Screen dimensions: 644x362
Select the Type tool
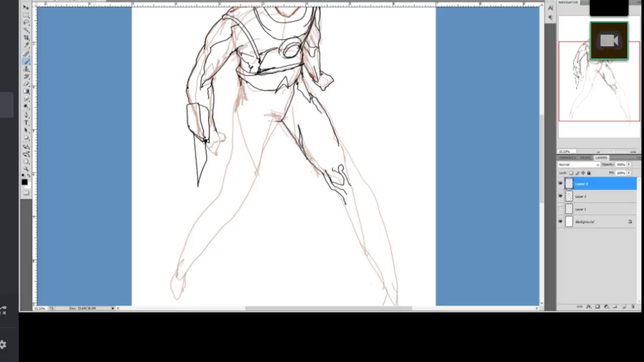26,122
